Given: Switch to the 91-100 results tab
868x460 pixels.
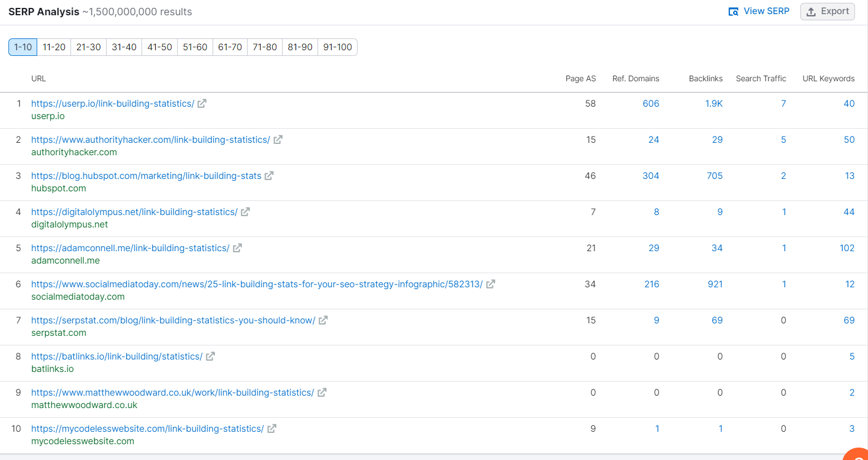Looking at the screenshot, I should tap(338, 47).
